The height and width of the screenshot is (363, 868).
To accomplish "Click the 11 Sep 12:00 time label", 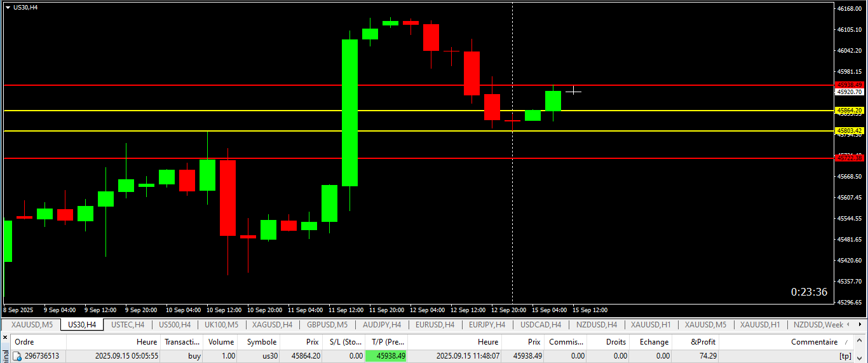I will point(346,310).
